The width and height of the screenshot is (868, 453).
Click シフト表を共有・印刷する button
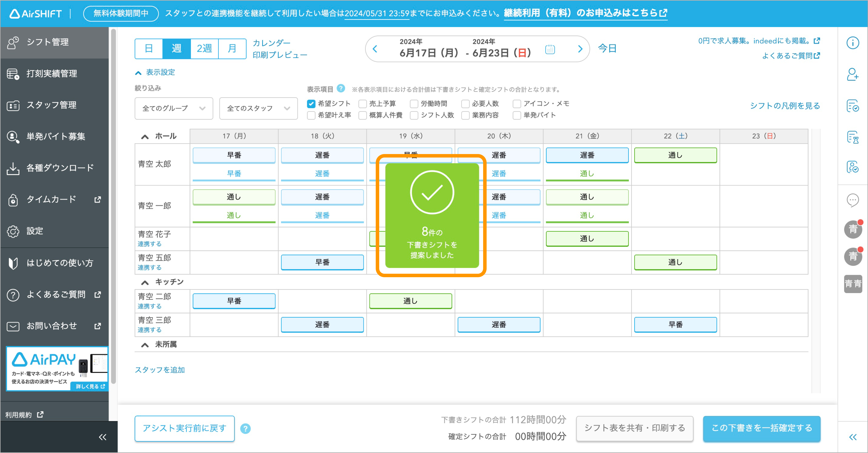point(635,428)
